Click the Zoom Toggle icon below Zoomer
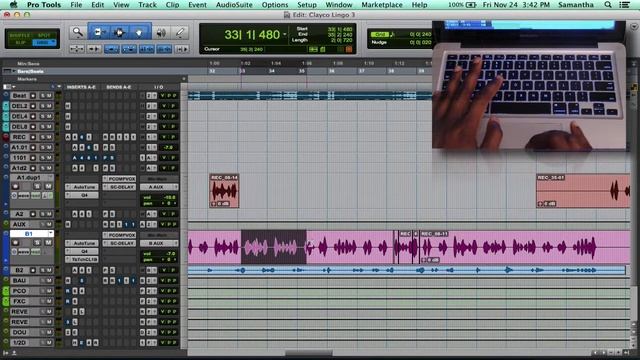The height and width of the screenshot is (360, 640). pyautogui.click(x=77, y=49)
